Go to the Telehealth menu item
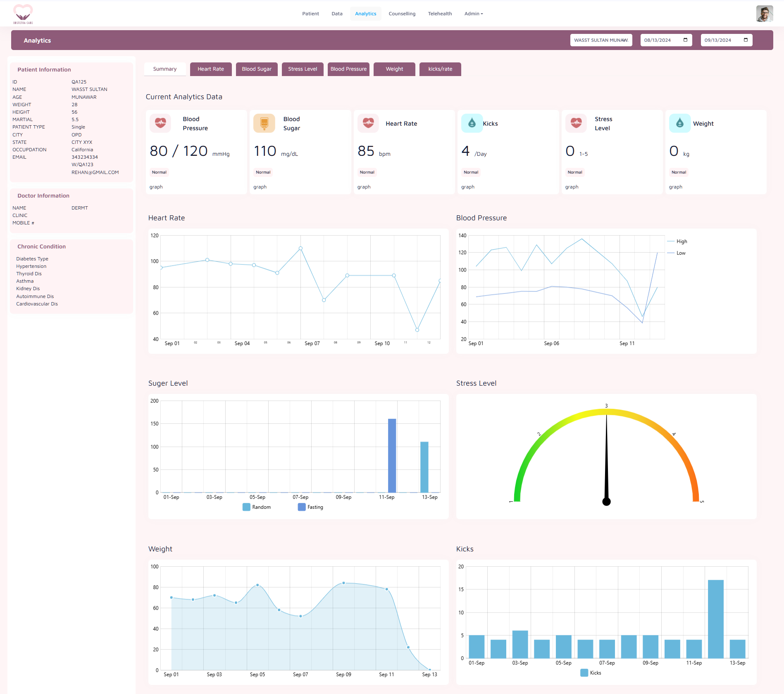The image size is (784, 694). [x=440, y=14]
